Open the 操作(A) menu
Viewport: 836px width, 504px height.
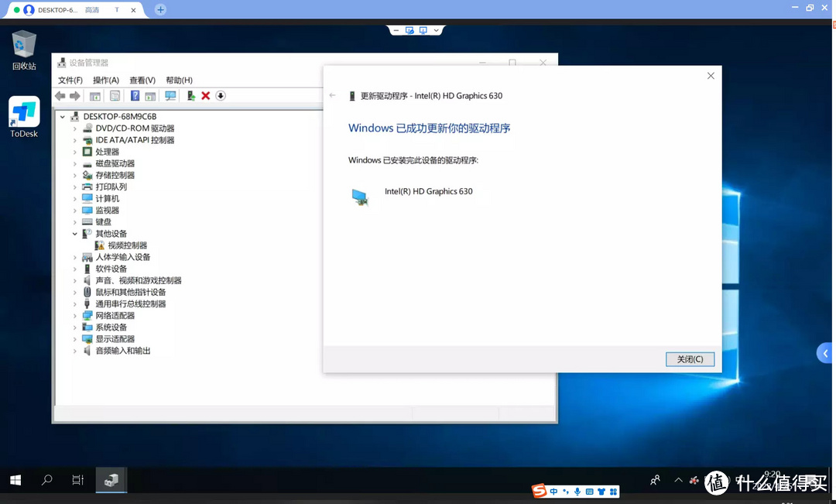pos(106,80)
